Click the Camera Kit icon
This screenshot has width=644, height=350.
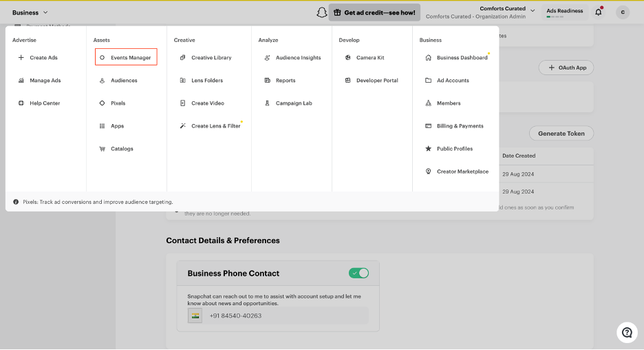coord(348,58)
